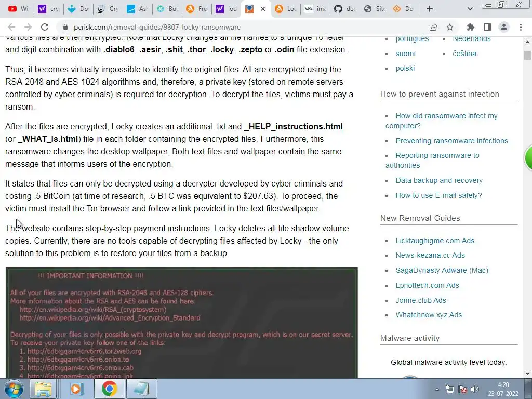This screenshot has width=532, height=399.
Task: Switch to the 'ima' tab
Action: point(315,9)
